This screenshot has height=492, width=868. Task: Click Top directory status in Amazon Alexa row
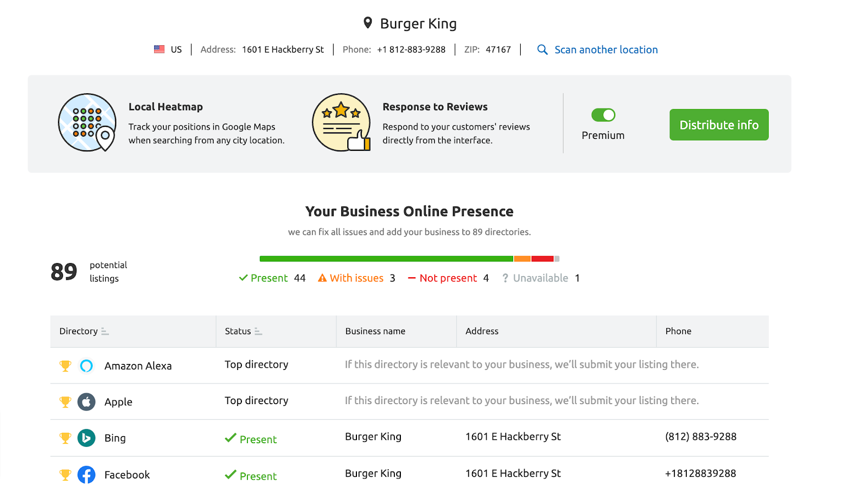[257, 365]
